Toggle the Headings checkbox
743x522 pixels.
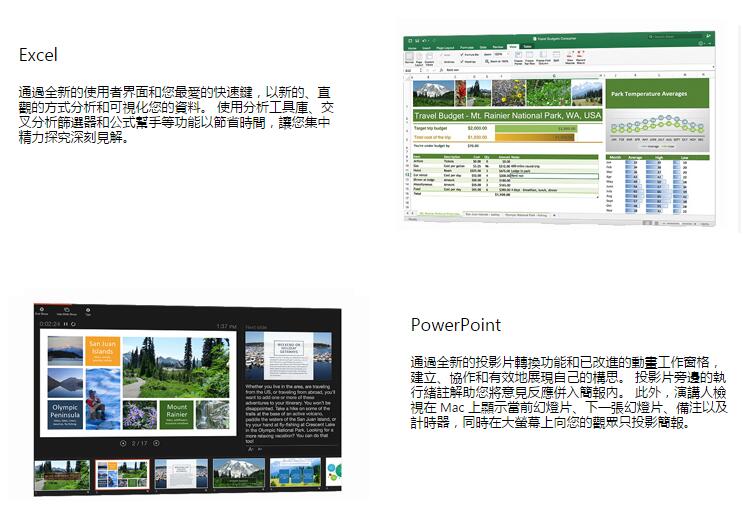[468, 62]
